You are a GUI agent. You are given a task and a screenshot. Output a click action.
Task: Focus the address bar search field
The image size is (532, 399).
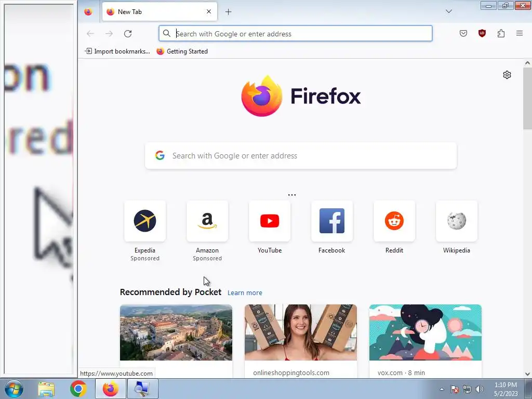point(296,34)
